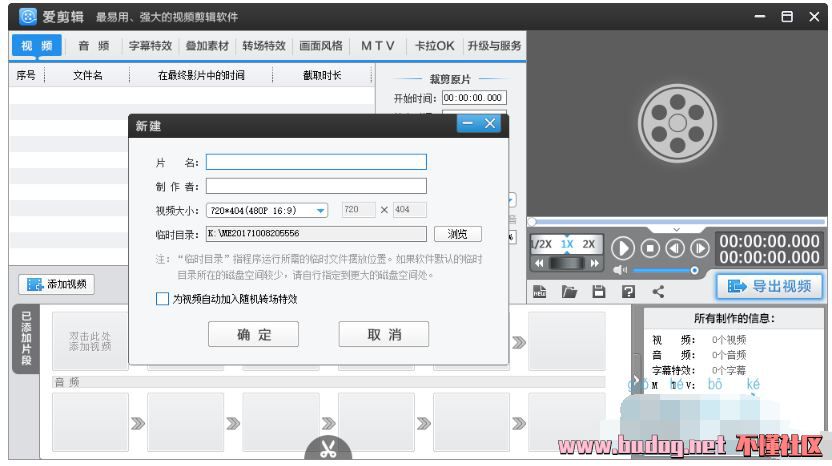832x466 pixels.
Task: Click the scissors cut icon at bottom
Action: click(x=328, y=449)
